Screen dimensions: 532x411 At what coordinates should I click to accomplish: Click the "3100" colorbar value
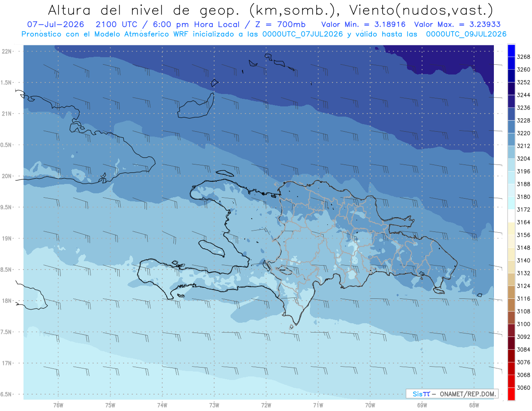pyautogui.click(x=524, y=324)
